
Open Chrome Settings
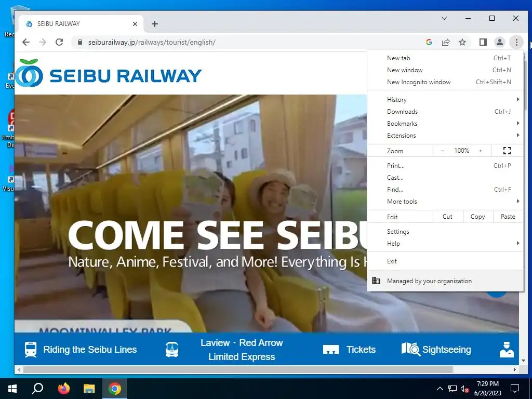pos(445,231)
